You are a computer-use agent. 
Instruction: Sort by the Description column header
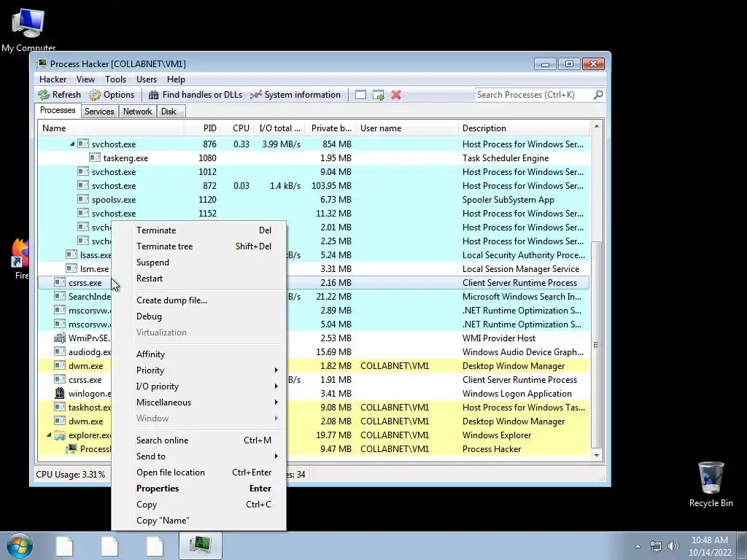524,128
